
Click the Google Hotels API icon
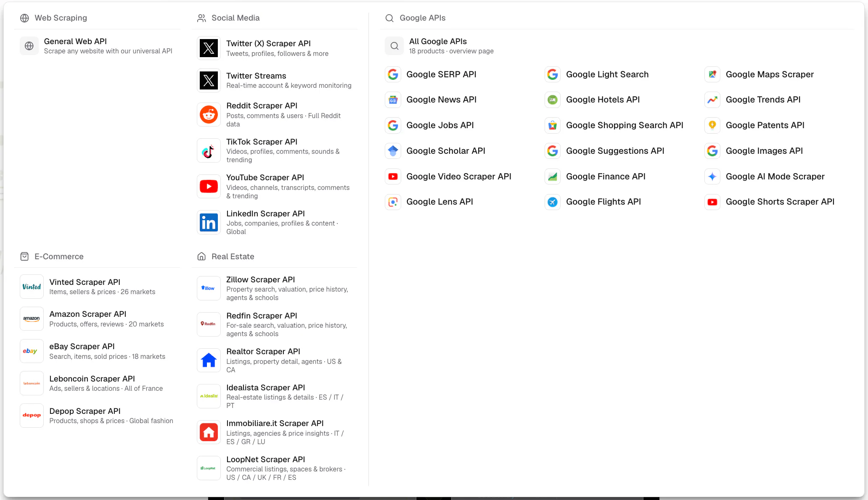pyautogui.click(x=553, y=100)
